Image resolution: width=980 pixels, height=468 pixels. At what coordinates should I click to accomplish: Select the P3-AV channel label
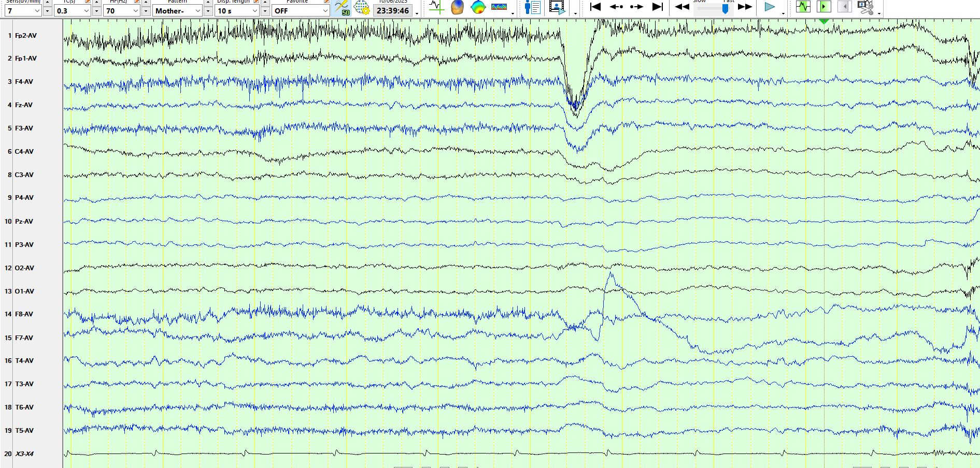pos(24,245)
